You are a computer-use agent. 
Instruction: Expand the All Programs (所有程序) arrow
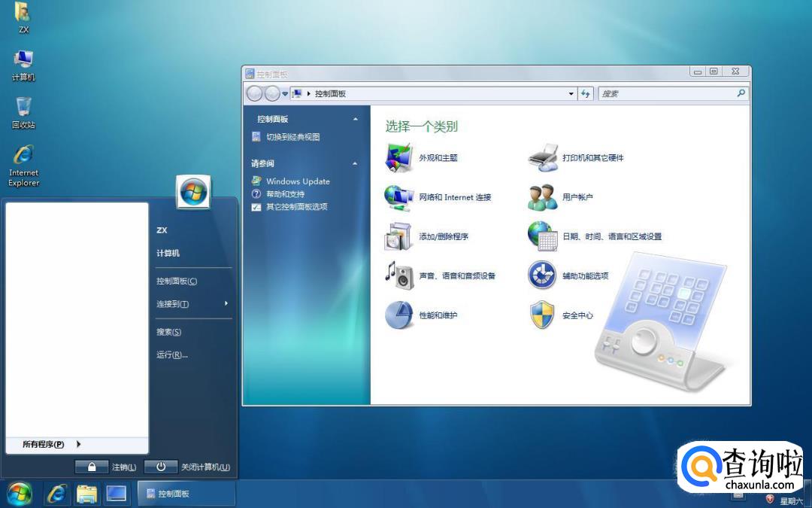pos(78,444)
